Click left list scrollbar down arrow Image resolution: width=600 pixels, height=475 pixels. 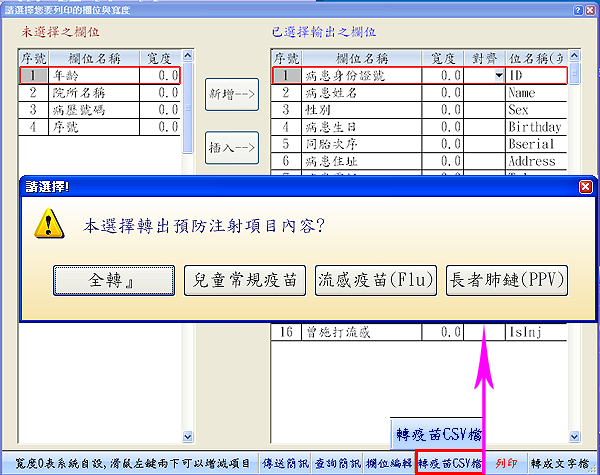(187, 435)
